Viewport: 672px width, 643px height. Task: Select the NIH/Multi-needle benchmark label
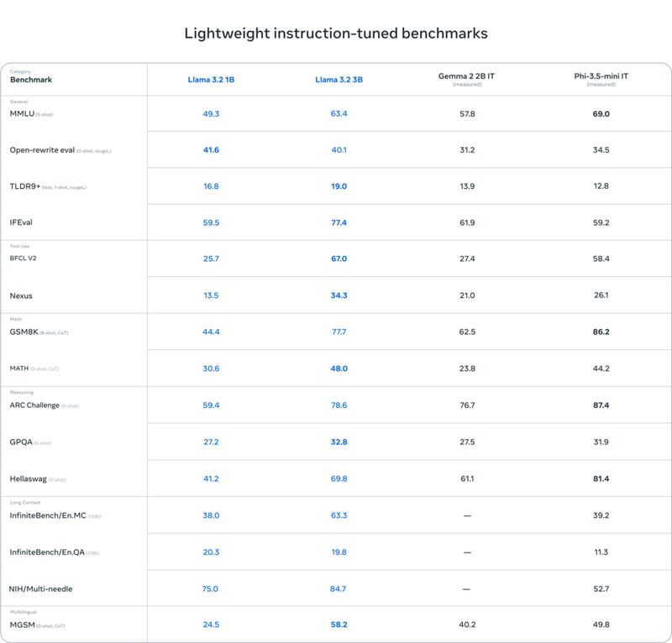coord(40,588)
